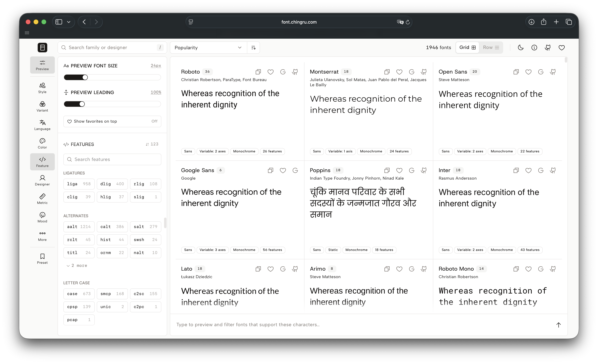
Task: Open the Popularity sort dropdown
Action: (x=208, y=48)
